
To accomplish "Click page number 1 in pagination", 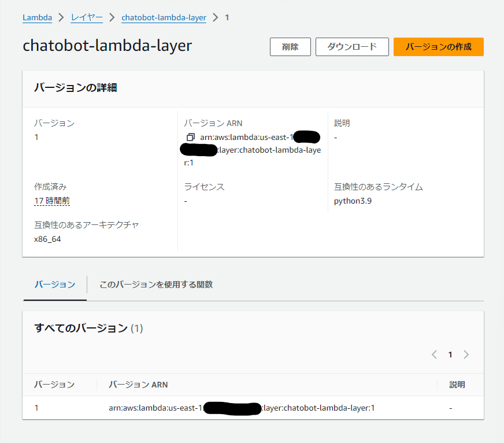I will point(450,355).
